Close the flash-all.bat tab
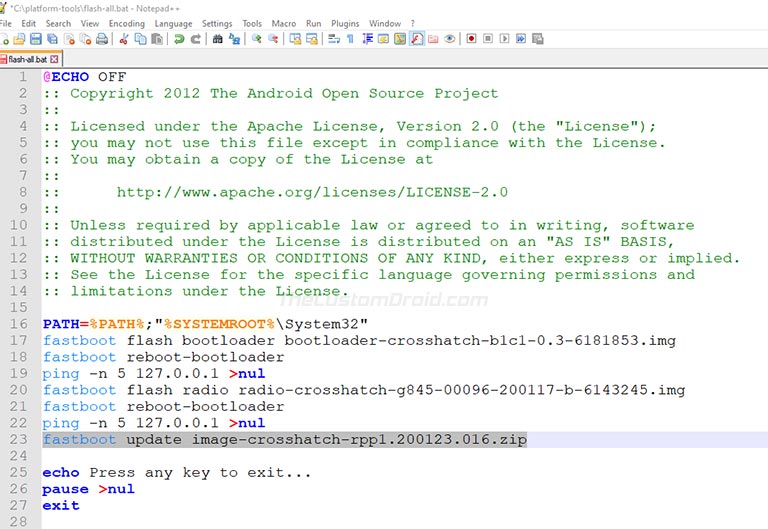 [x=54, y=59]
